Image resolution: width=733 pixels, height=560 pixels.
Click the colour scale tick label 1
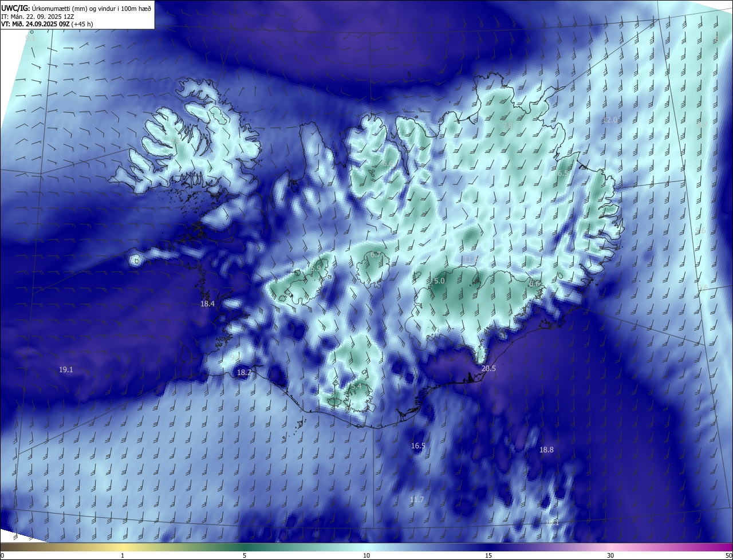(x=123, y=555)
